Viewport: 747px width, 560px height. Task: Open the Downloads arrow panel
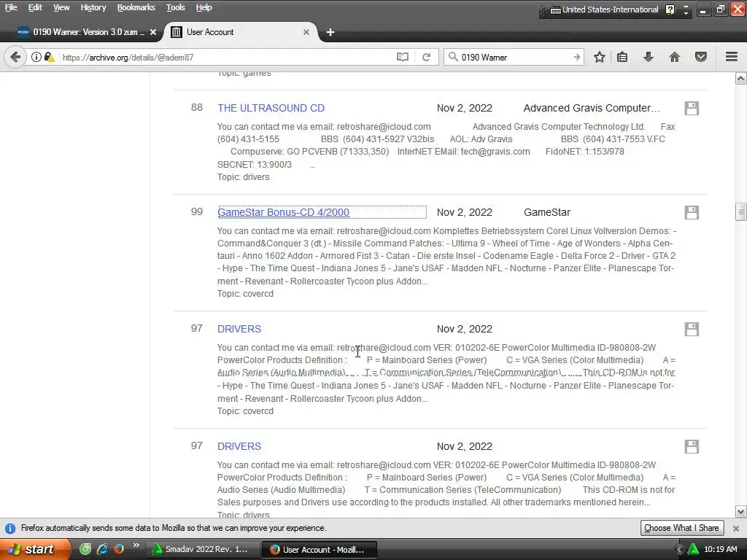(649, 57)
